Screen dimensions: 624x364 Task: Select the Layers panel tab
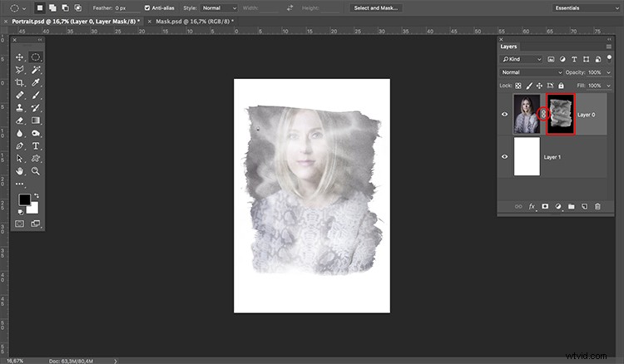point(508,47)
